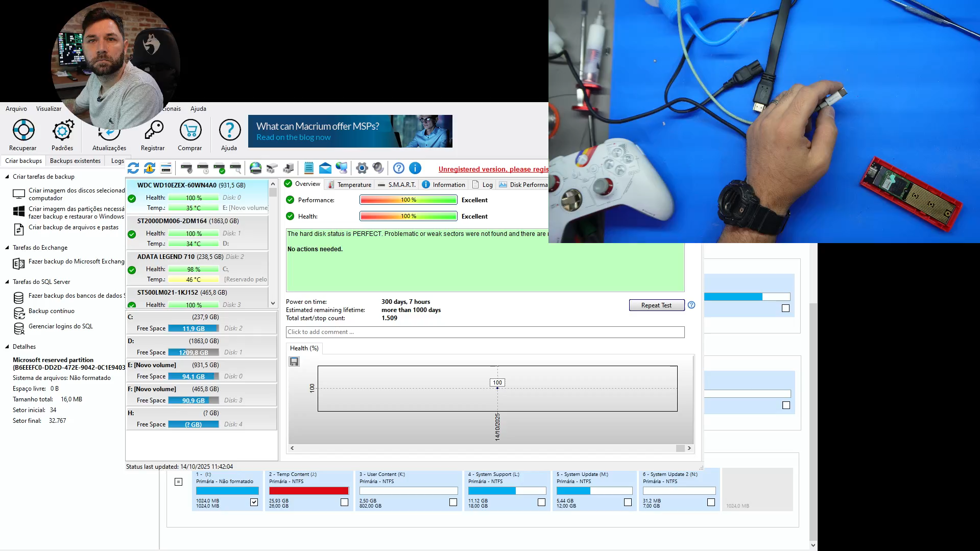Collapse the Tarefas do SQL Server section
Screen dimensions: 980x551
7,282
